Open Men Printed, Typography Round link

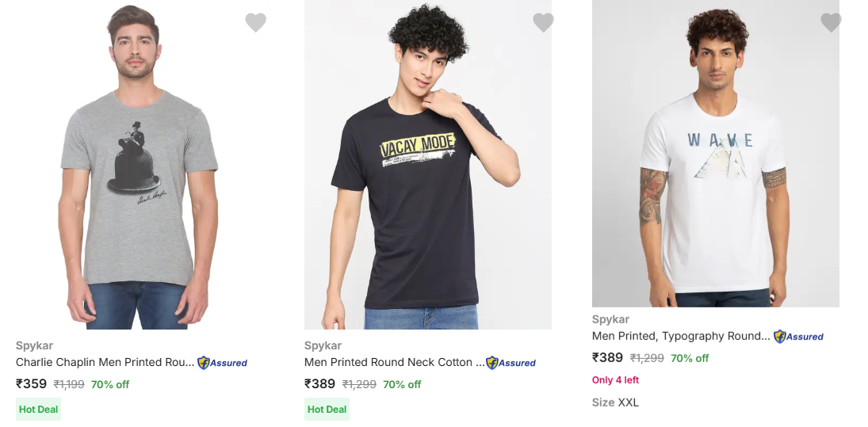pyautogui.click(x=681, y=336)
